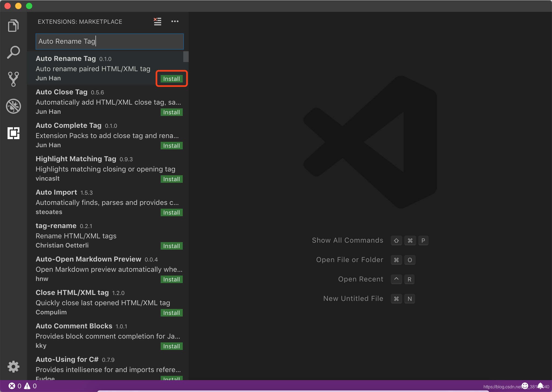
Task: Click the extensions list scrollbar thumb
Action: [x=186, y=57]
